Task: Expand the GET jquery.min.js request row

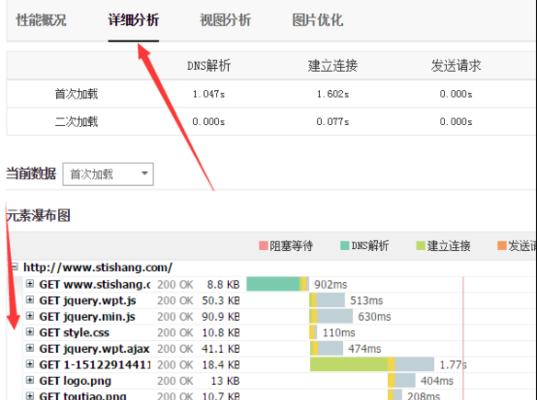Action: (x=30, y=316)
